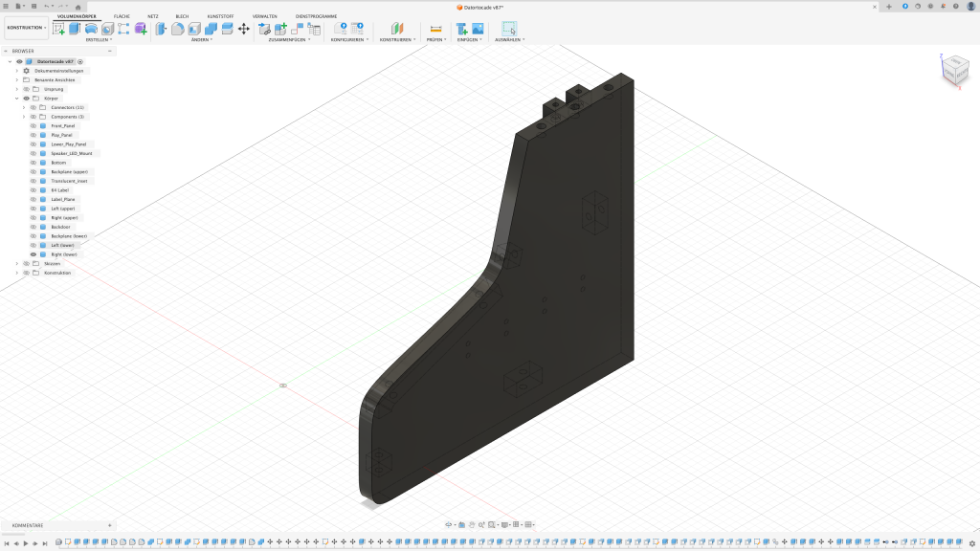Click the Home icon in top bar
This screenshot has height=551, width=980.
coord(78,7)
